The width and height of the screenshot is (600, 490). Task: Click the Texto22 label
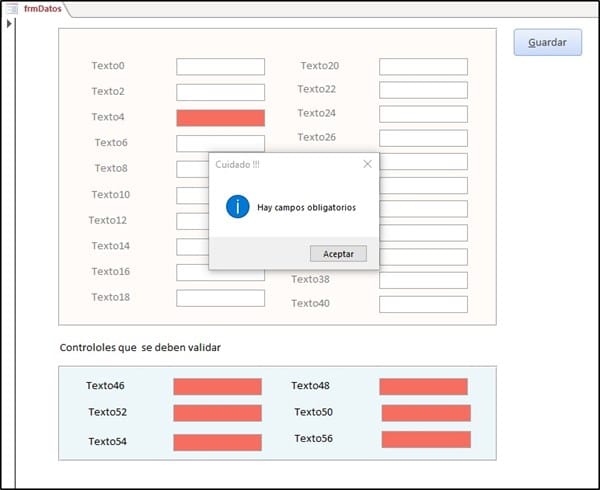(x=316, y=89)
